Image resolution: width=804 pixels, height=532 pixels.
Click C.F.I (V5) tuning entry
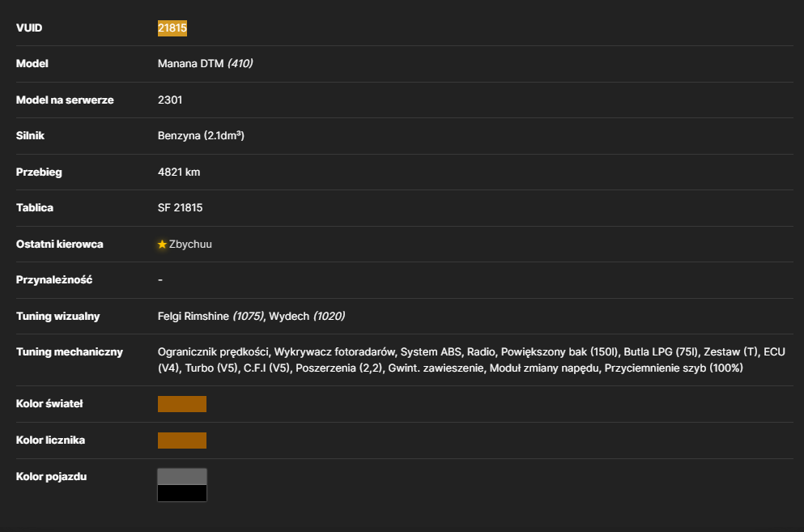coord(266,368)
